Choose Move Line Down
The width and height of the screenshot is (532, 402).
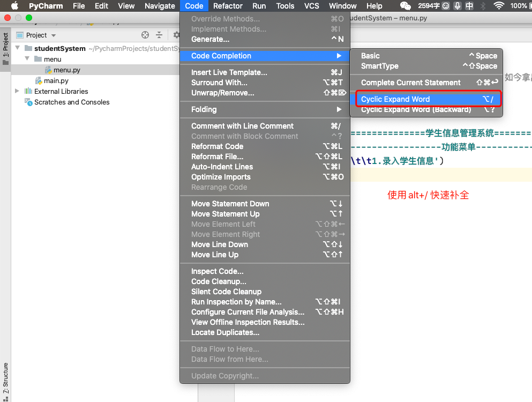tap(265, 244)
